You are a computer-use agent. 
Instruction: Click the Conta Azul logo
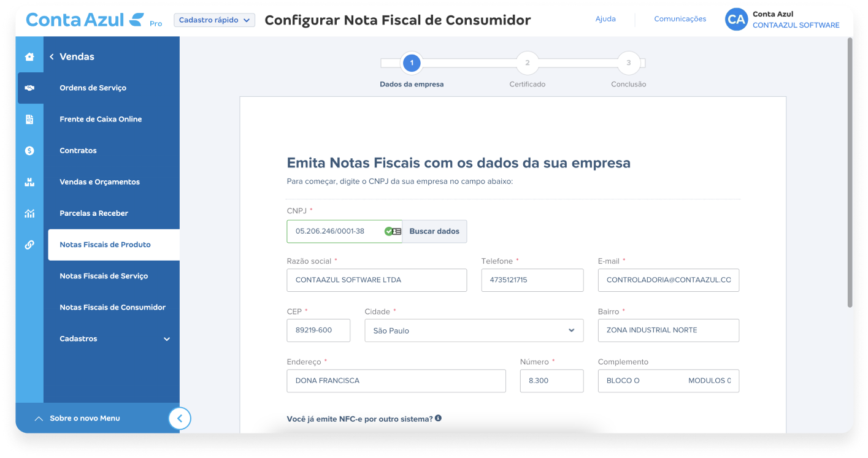(85, 20)
